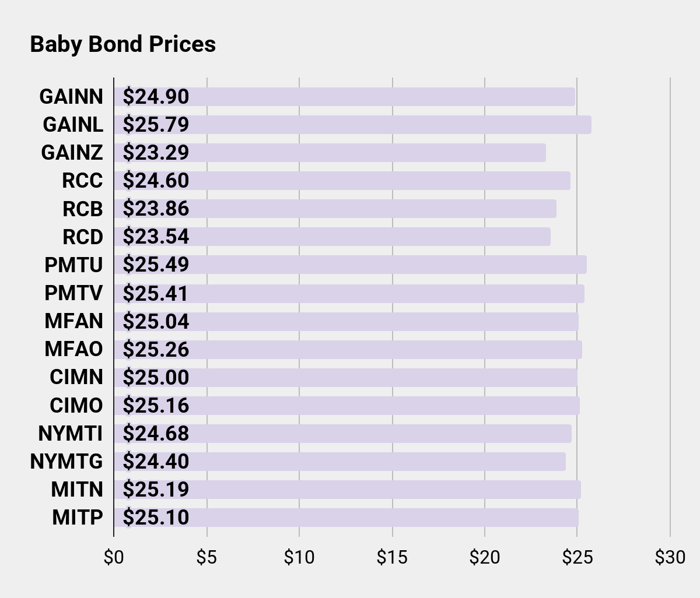The image size is (700, 598).
Task: Click the $25.10 value on the MITP bar
Action: pos(156,518)
